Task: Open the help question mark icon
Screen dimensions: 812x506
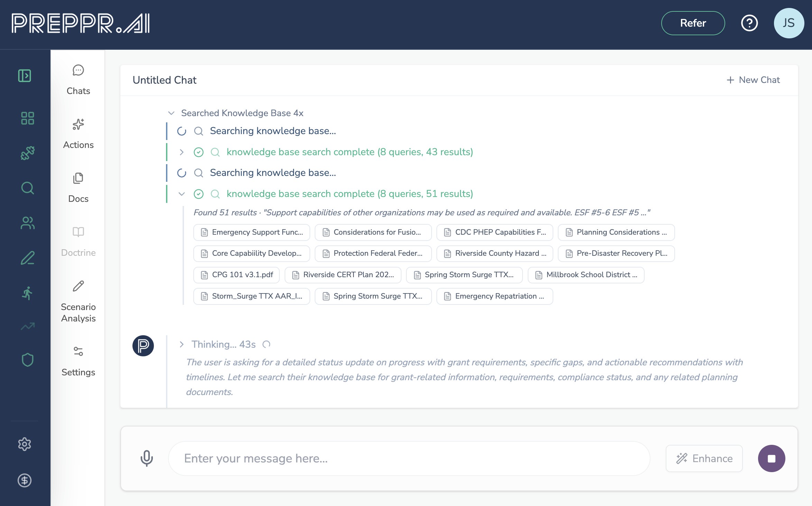Action: pos(749,23)
